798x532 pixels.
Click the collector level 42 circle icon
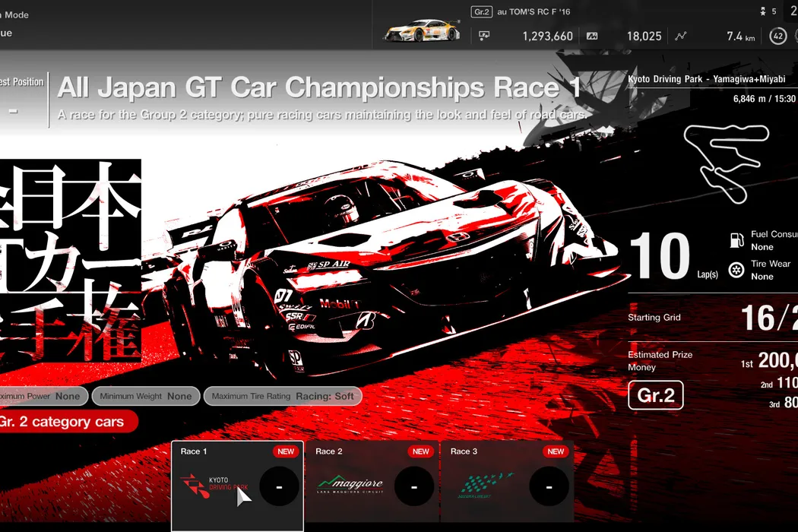(x=777, y=36)
